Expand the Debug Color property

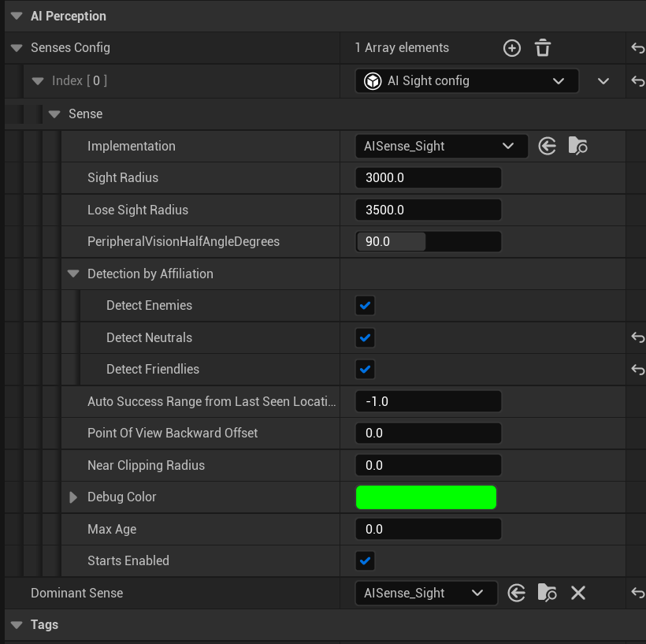click(73, 497)
